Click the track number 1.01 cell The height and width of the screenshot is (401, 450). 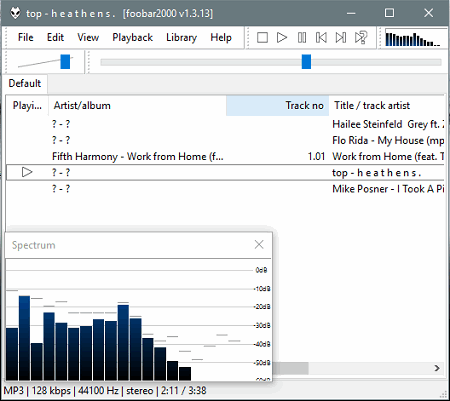click(316, 156)
